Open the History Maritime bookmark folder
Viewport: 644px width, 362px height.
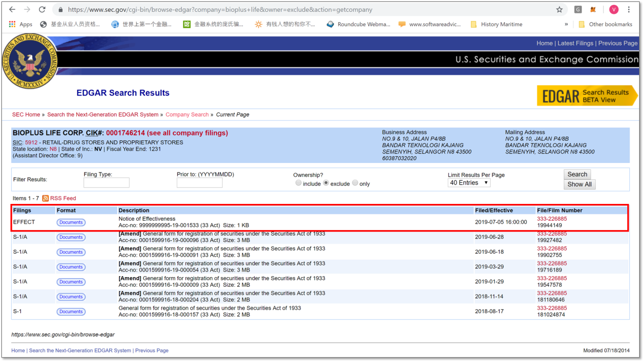[496, 24]
